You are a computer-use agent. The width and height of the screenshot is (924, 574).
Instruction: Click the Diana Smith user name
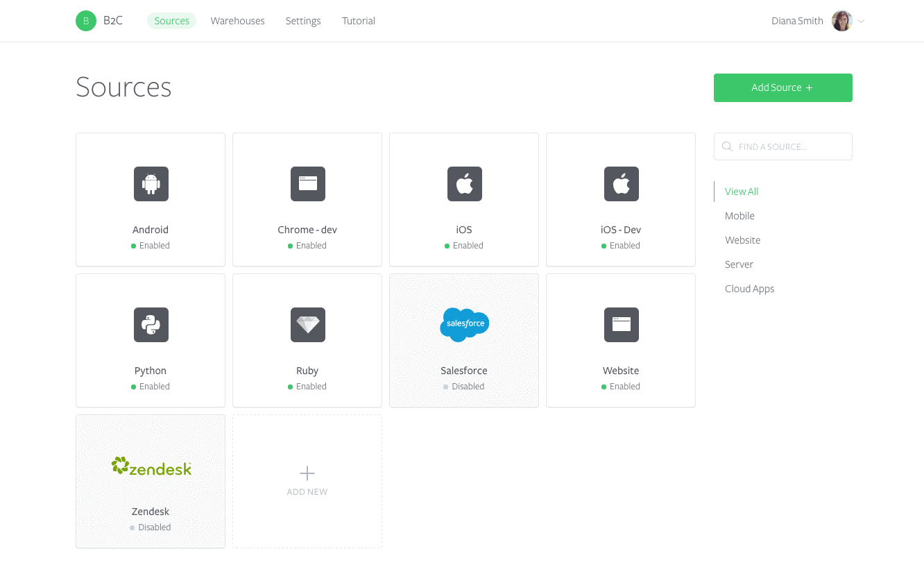[797, 21]
